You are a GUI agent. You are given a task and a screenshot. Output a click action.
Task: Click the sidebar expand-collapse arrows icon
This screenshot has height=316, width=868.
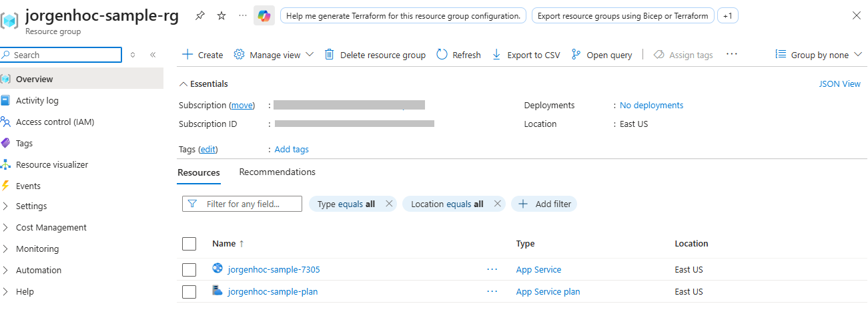tap(133, 55)
